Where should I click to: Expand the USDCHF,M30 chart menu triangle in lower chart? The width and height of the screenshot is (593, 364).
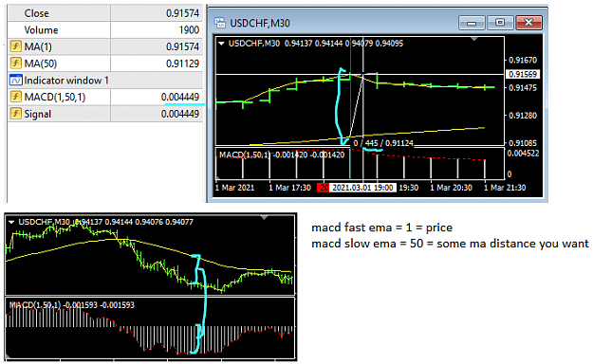point(11,222)
